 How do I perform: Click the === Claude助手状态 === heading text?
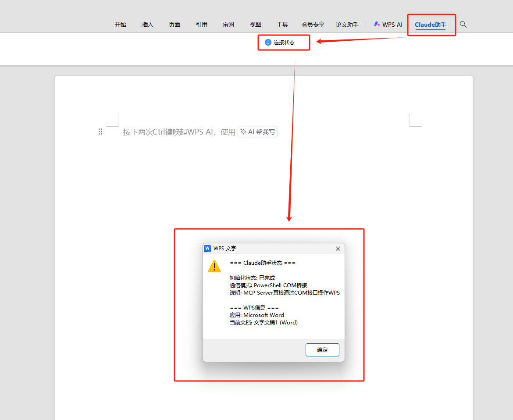(262, 263)
